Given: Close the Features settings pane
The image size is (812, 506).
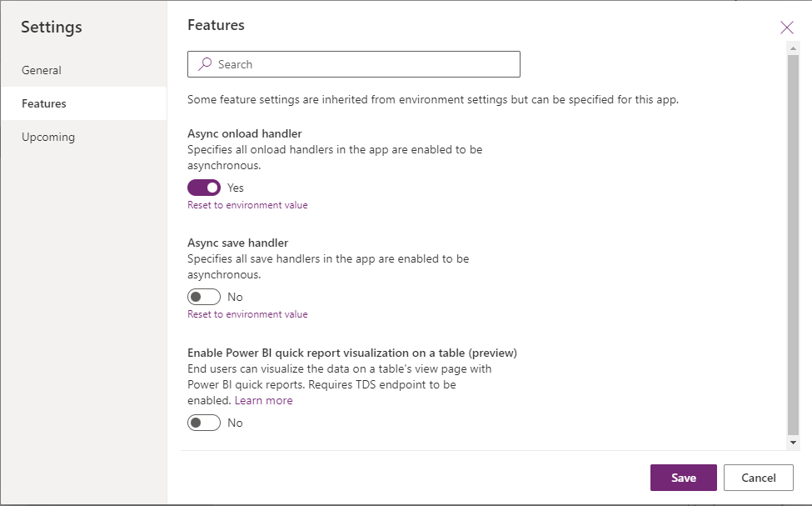Looking at the screenshot, I should pos(786,27).
